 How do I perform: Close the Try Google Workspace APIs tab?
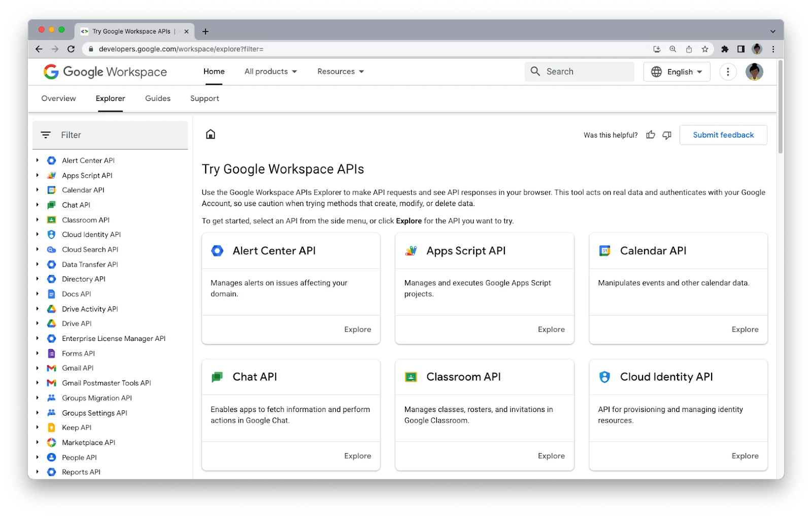point(186,31)
